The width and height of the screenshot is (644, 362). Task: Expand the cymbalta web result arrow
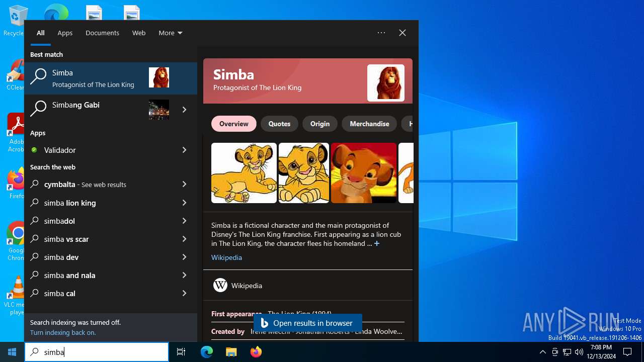point(184,184)
